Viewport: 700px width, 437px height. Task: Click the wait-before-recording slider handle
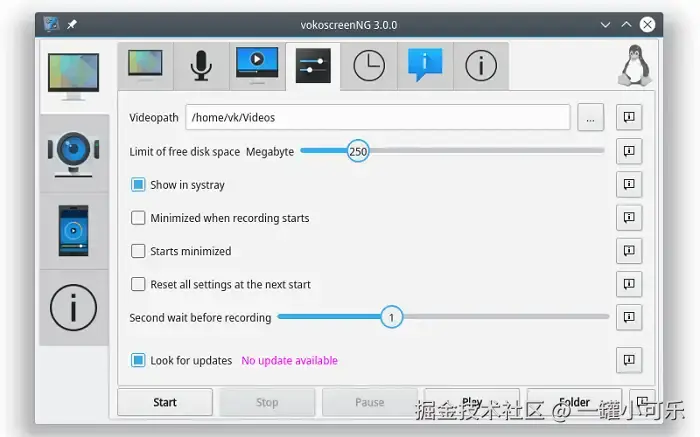[392, 317]
